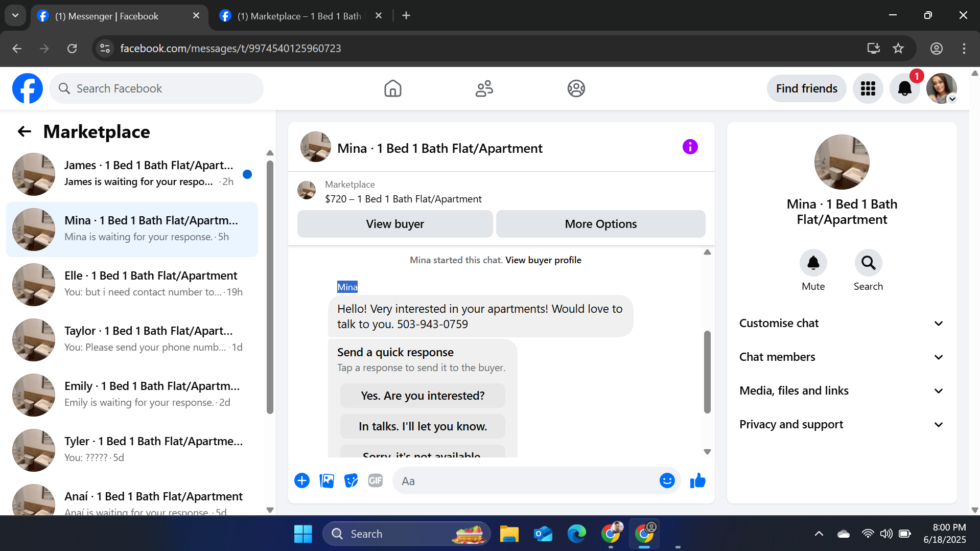This screenshot has width=980, height=551.
Task: Open the account profile picture menu
Action: (x=941, y=88)
